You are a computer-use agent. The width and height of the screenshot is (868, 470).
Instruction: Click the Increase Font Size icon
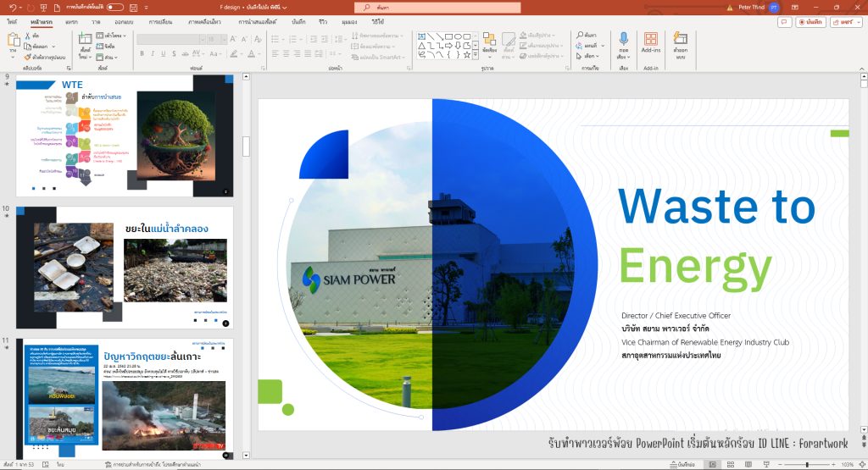pos(233,39)
